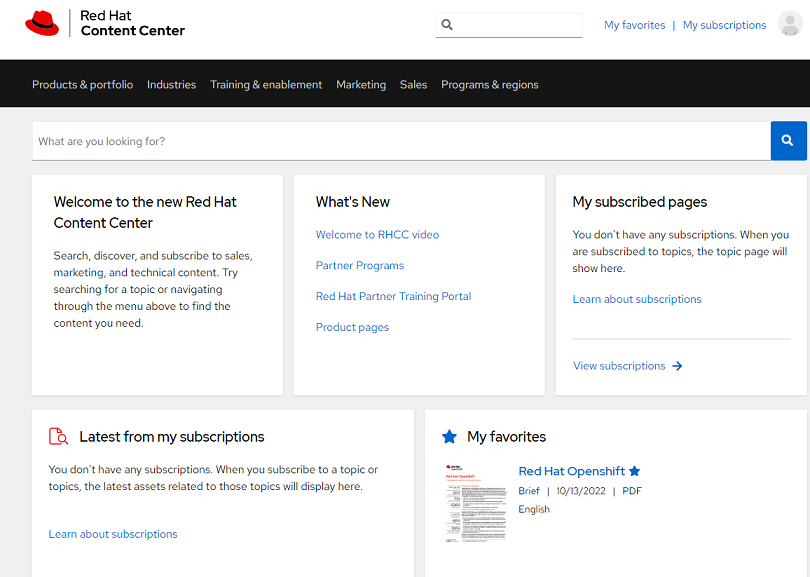Click the magnifier icon in header search

(447, 25)
